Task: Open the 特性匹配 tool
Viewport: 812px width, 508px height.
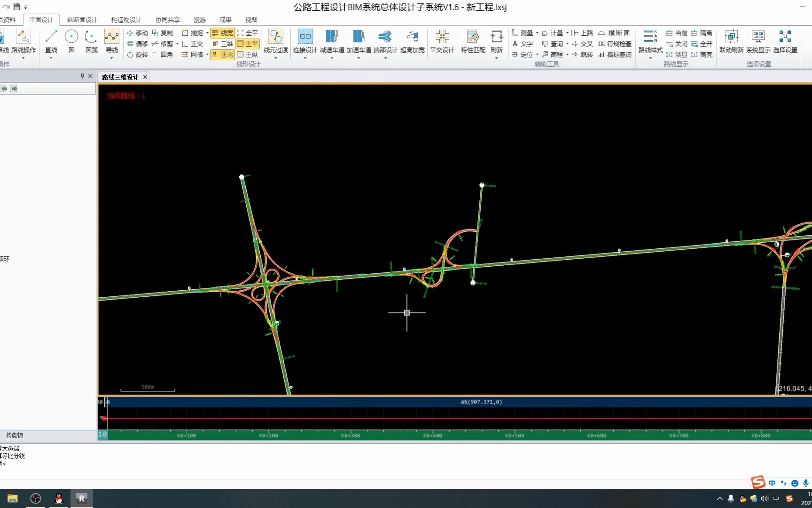Action: 472,42
